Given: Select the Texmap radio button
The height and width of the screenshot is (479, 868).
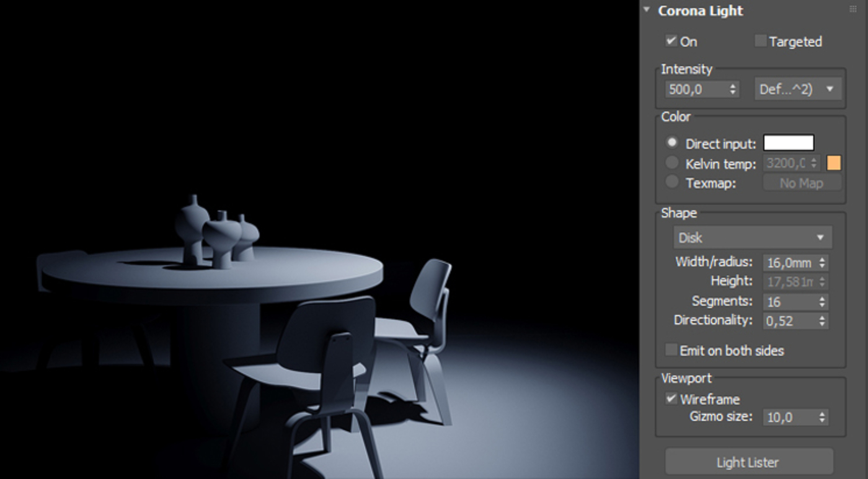Looking at the screenshot, I should pyautogui.click(x=672, y=182).
